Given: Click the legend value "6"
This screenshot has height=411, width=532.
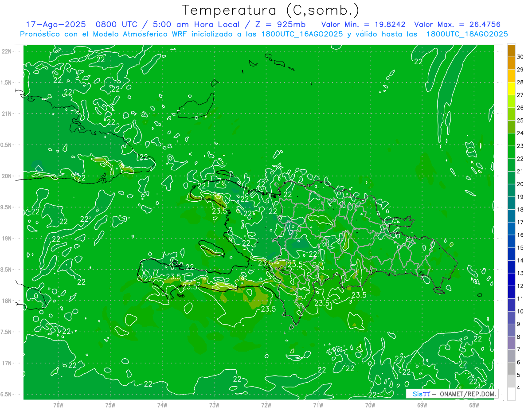Looking at the screenshot, I should click(x=519, y=363).
